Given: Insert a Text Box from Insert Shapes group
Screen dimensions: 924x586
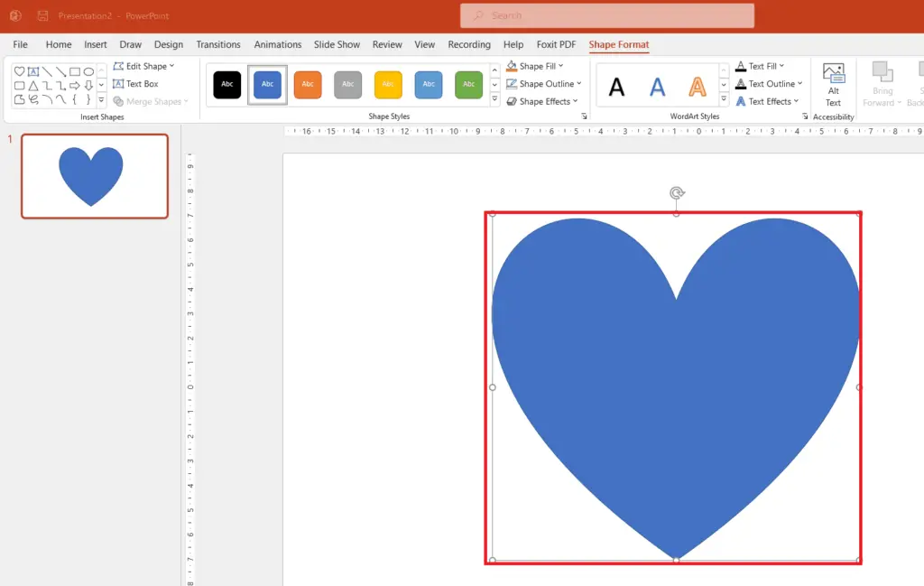Looking at the screenshot, I should 142,84.
